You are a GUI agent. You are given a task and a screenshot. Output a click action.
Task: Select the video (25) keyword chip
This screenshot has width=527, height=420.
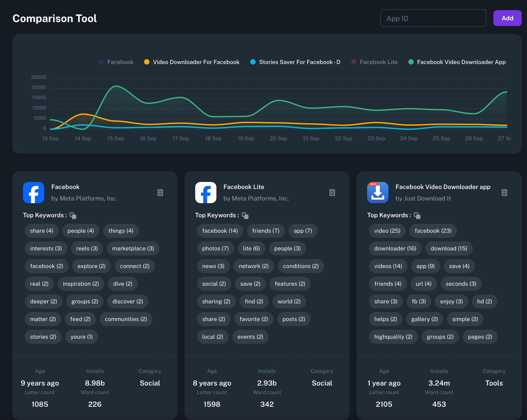tap(387, 231)
